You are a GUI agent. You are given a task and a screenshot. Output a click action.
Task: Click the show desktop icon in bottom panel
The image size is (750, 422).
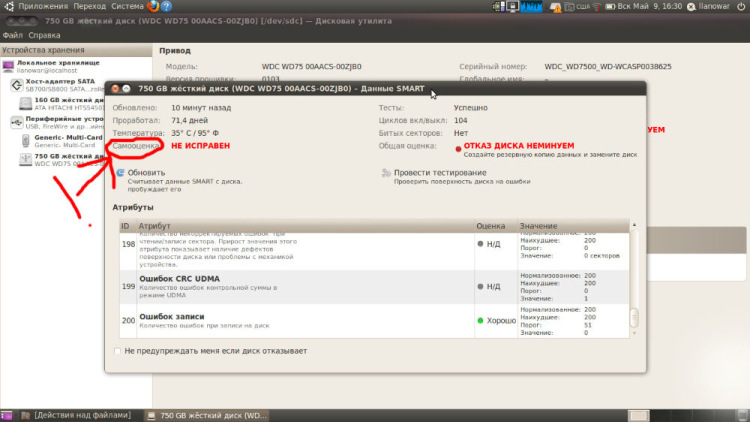[6, 415]
